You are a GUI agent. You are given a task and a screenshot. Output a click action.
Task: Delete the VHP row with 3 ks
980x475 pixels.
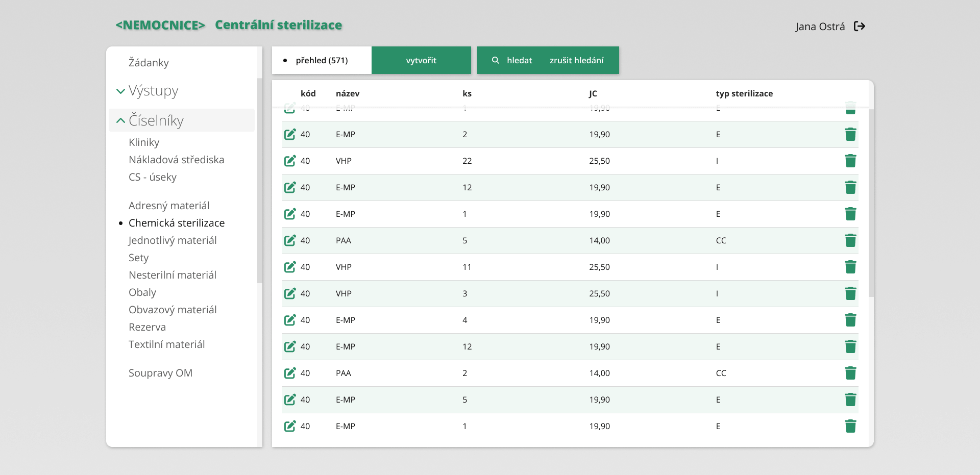pyautogui.click(x=850, y=293)
